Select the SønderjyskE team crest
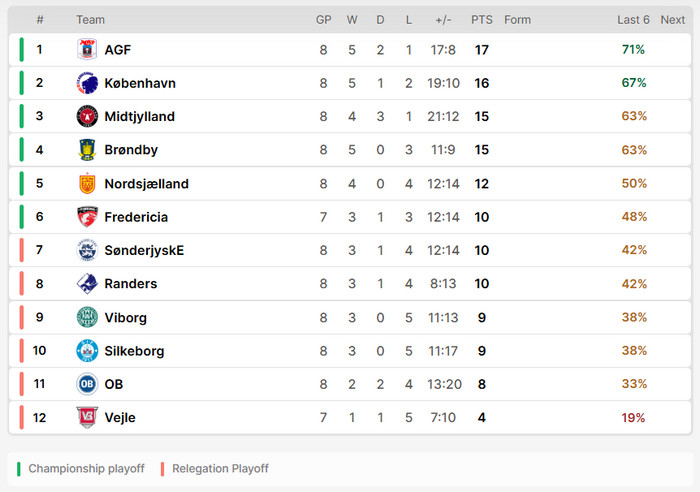 tap(87, 251)
